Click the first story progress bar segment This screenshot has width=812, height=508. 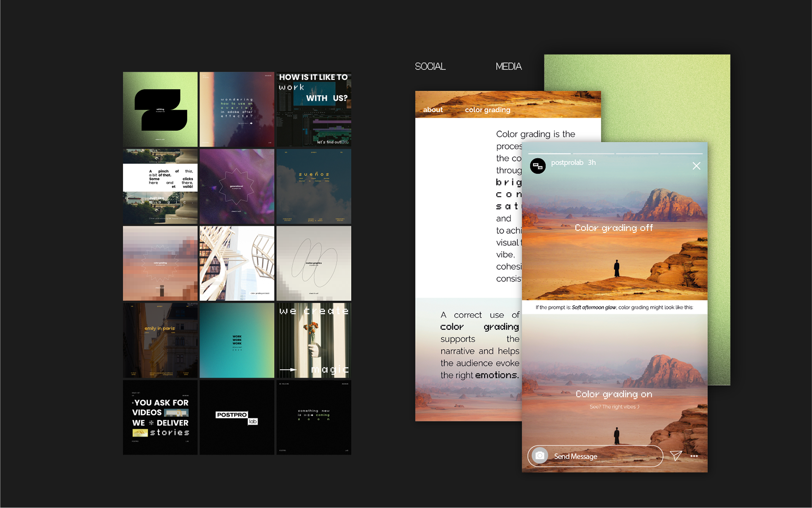tap(549, 153)
